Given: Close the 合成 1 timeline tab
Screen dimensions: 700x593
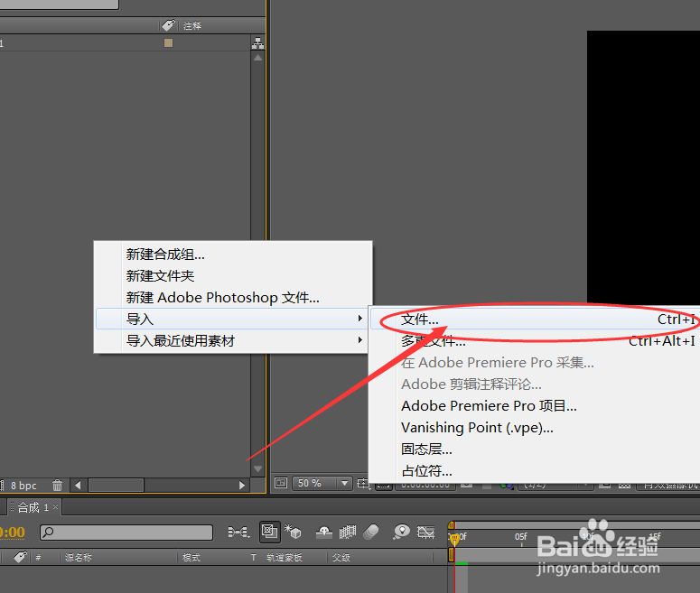Looking at the screenshot, I should (x=55, y=507).
